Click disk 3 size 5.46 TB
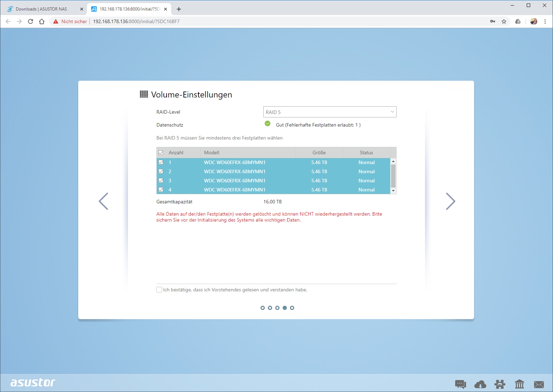 (319, 181)
